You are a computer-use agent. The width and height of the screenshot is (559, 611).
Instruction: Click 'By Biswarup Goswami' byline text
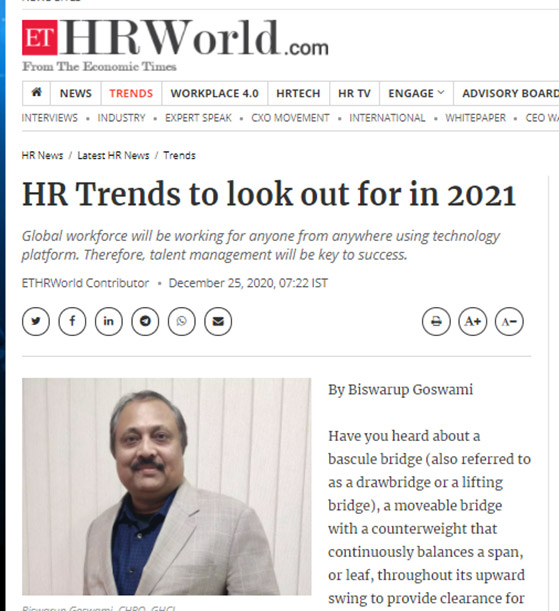(400, 390)
